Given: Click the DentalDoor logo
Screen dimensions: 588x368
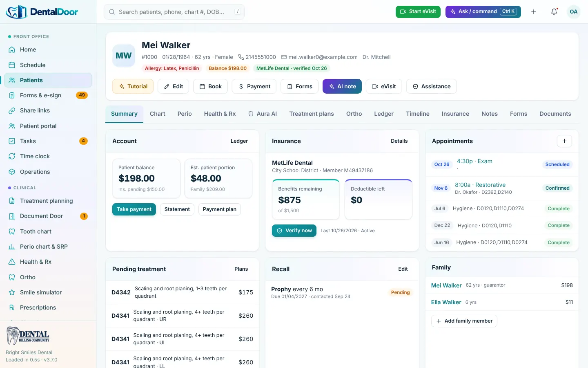Looking at the screenshot, I should (42, 12).
